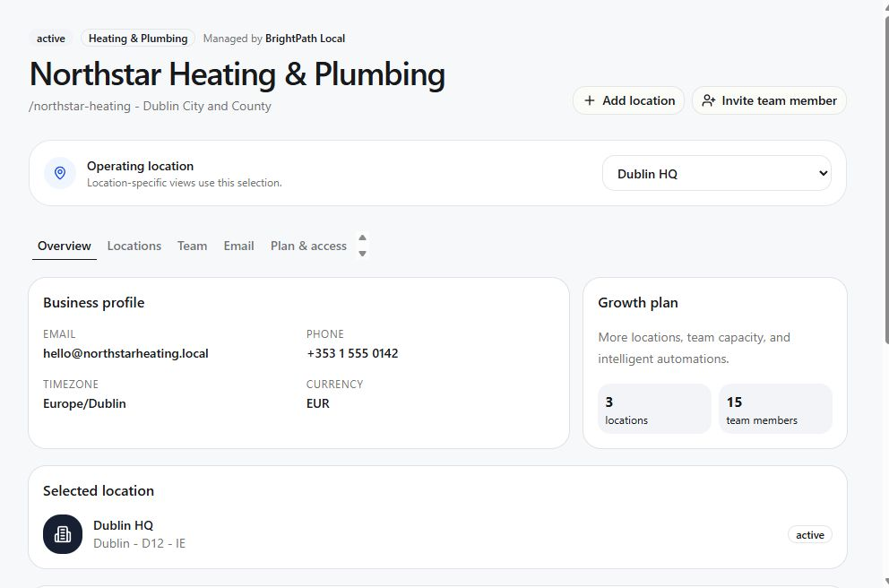This screenshot has width=889, height=588.
Task: Click the tab strip scroll-down arrow
Action: (362, 254)
